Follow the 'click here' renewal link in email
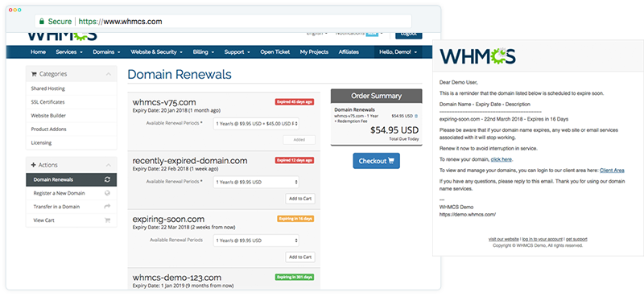The image size is (644, 296). [501, 159]
